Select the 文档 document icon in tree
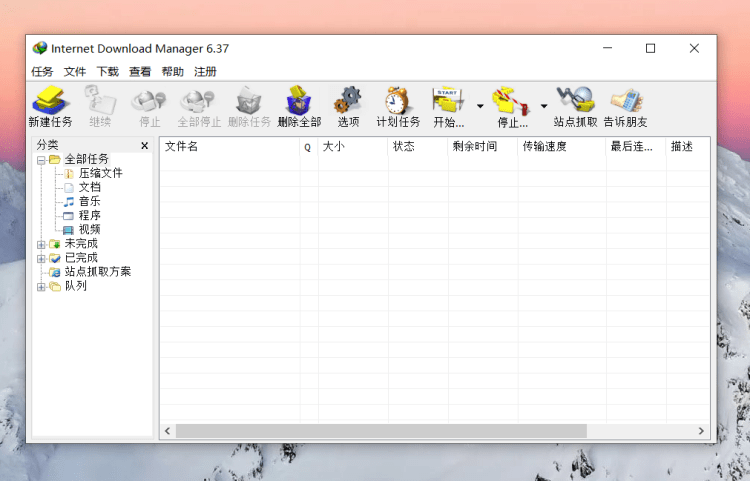 [69, 187]
